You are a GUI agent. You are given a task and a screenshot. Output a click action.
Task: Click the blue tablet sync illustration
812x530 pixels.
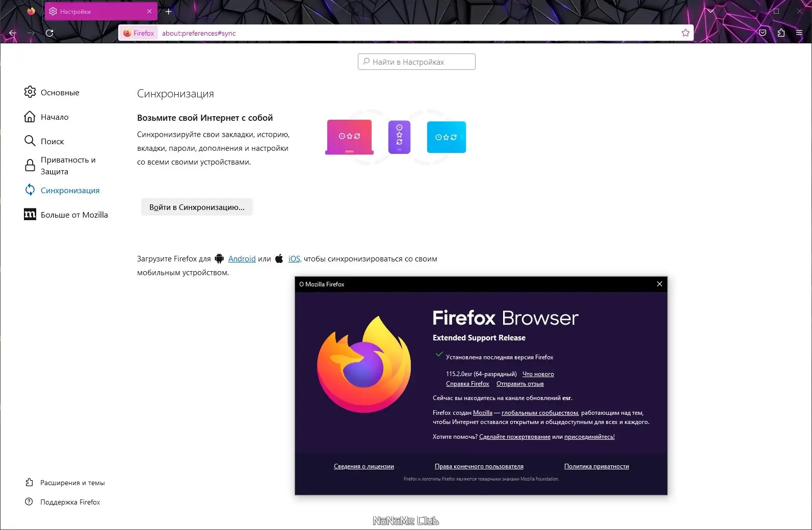pyautogui.click(x=447, y=137)
